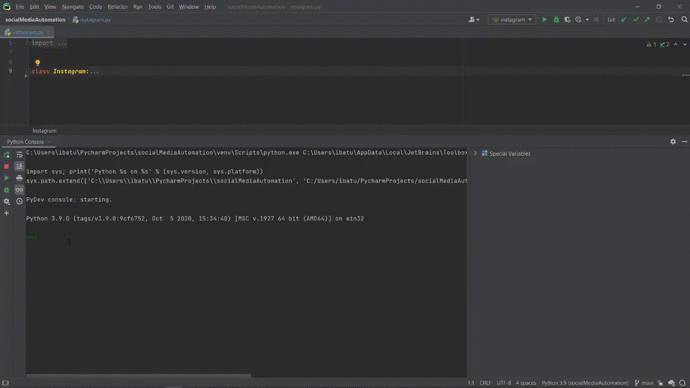Screen dimensions: 690x388
Task: Open the Git branch widget in status bar
Action: [x=644, y=383]
